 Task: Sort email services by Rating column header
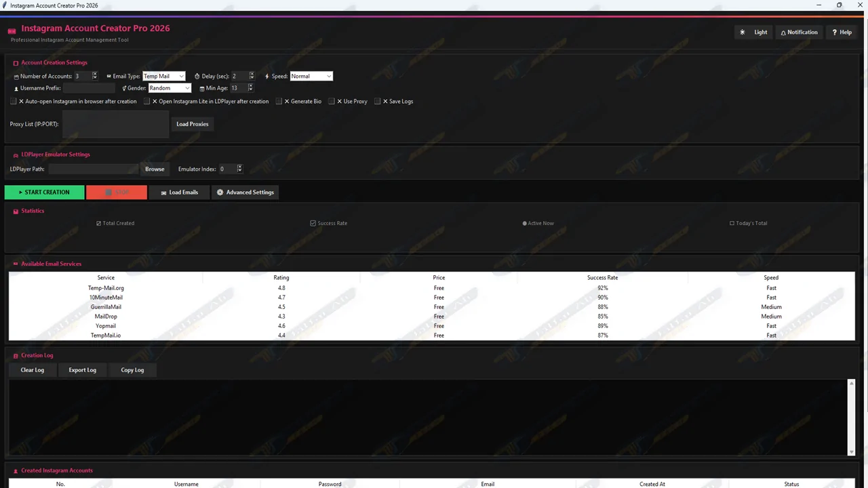[281, 278]
